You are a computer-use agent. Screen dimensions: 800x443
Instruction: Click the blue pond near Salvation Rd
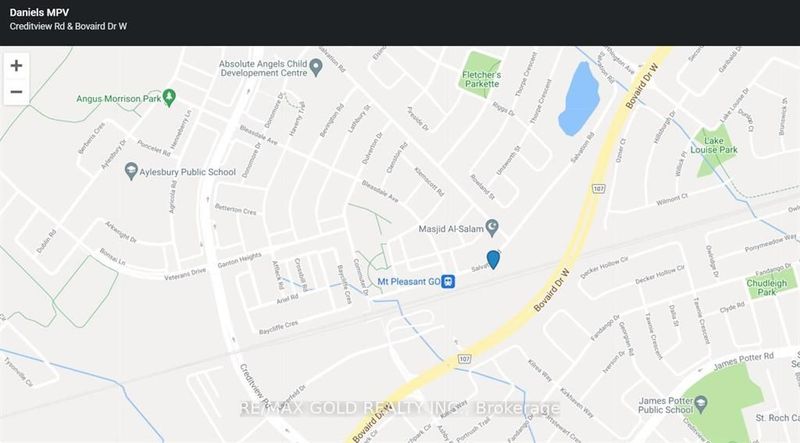point(579,99)
